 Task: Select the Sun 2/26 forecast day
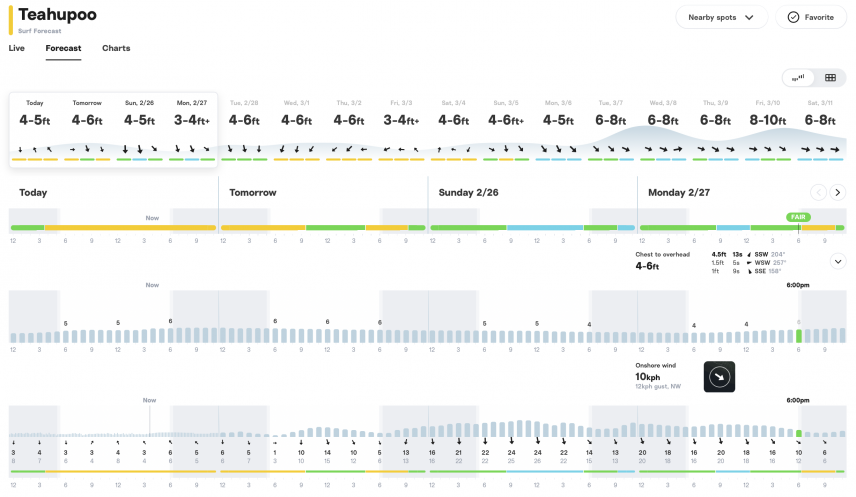click(140, 130)
